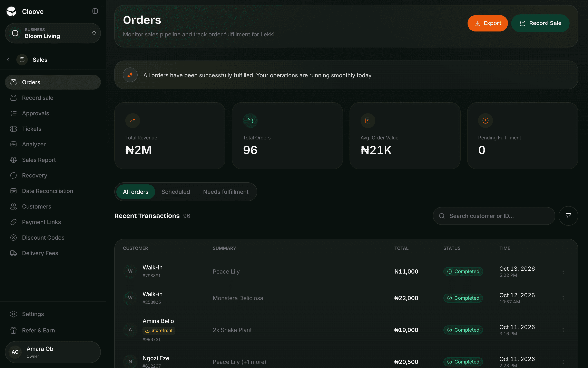
Task: Click the Sales section header icon
Action: click(x=22, y=60)
